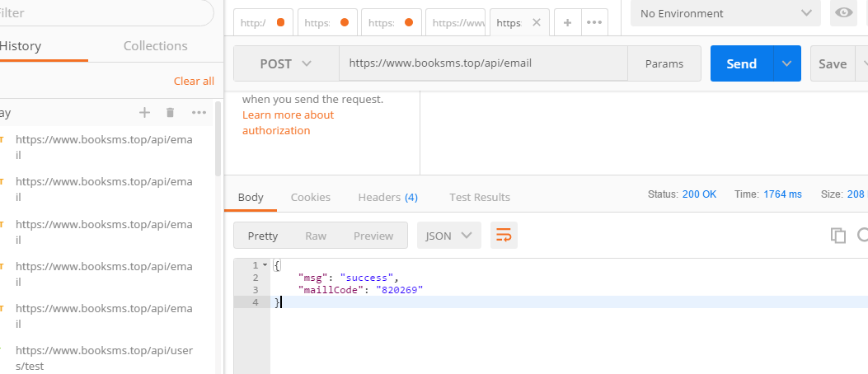Viewport: 868px width, 374px height.
Task: Open the history group ellipsis menu
Action: (199, 113)
